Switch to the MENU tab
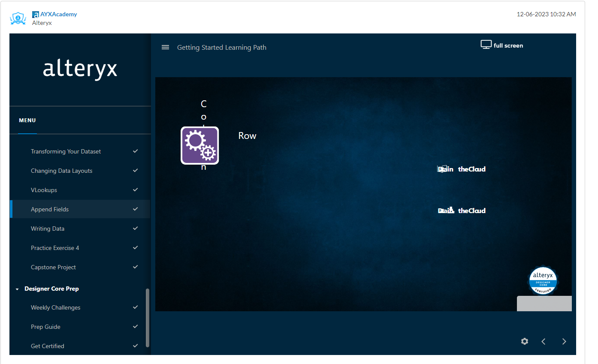Screen dimensions: 598x364 tap(27, 120)
